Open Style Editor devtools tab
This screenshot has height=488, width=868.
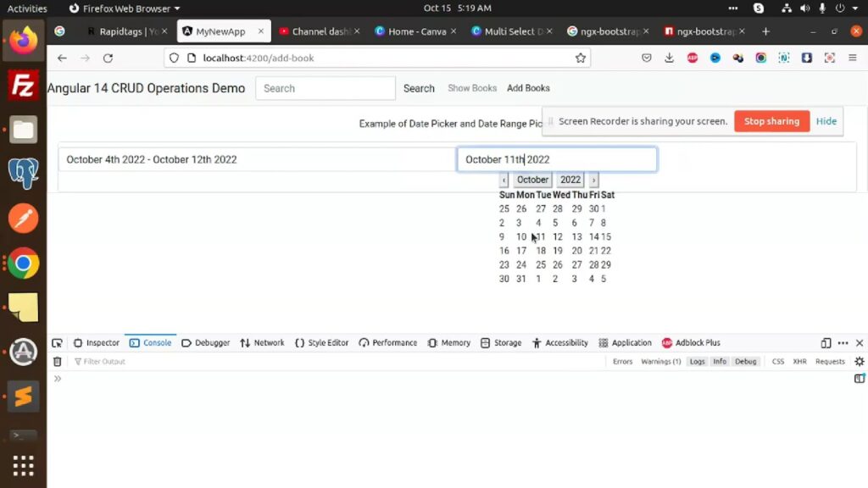click(x=321, y=343)
